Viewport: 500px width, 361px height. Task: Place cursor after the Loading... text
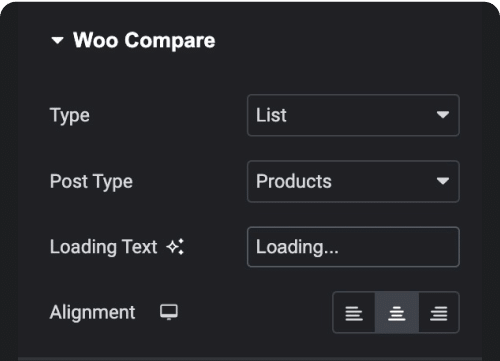pos(339,247)
